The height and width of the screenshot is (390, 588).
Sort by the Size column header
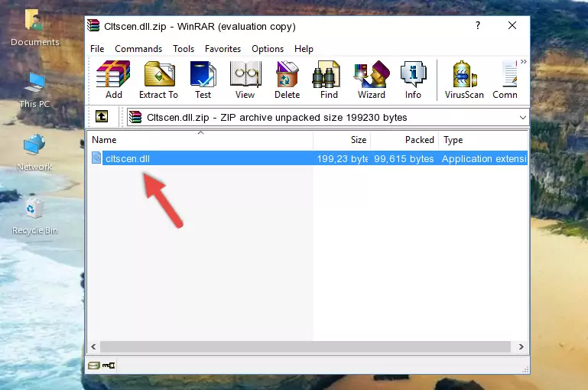[x=342, y=140]
